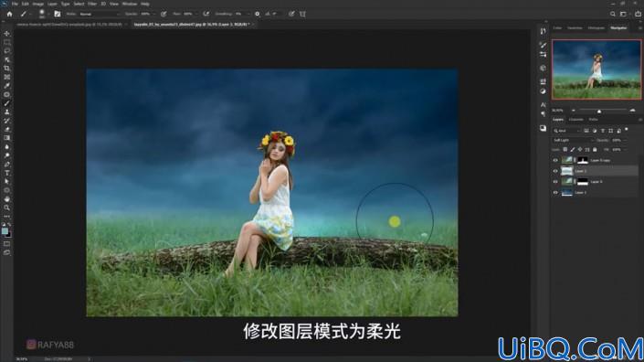Open the Filter menu
644x362 pixels.
pyautogui.click(x=92, y=4)
